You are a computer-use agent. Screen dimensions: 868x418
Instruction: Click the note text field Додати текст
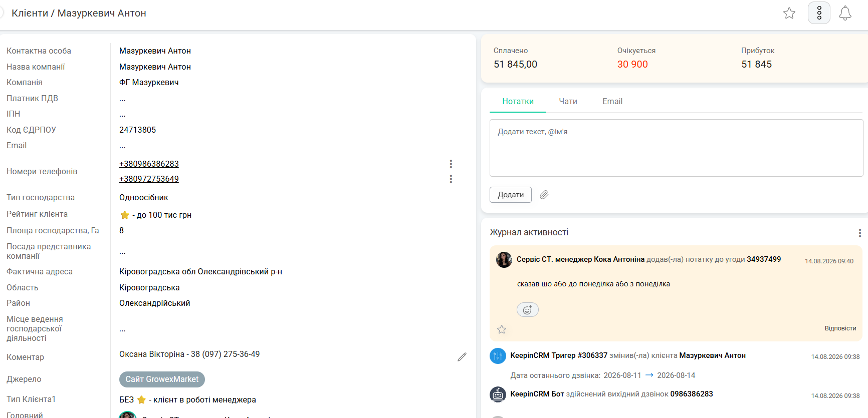point(676,148)
